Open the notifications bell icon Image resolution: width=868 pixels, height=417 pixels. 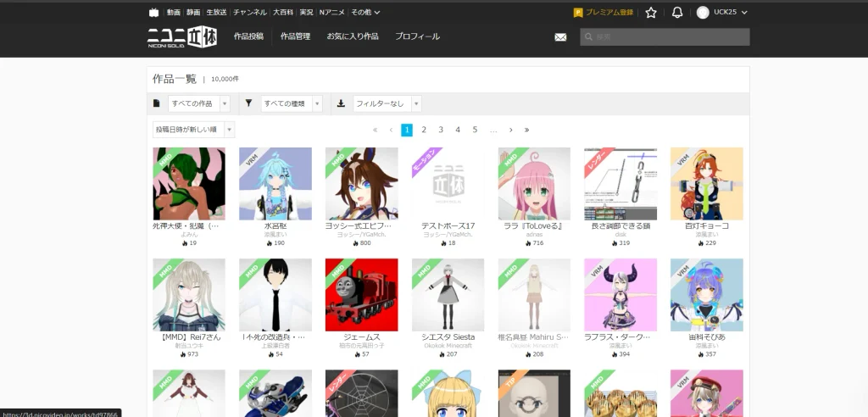pos(677,12)
